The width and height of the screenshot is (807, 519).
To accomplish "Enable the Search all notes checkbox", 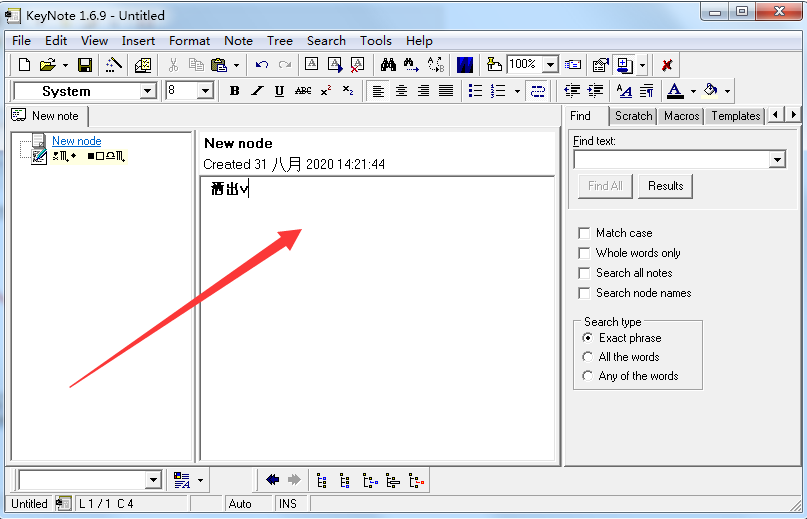I will [584, 273].
